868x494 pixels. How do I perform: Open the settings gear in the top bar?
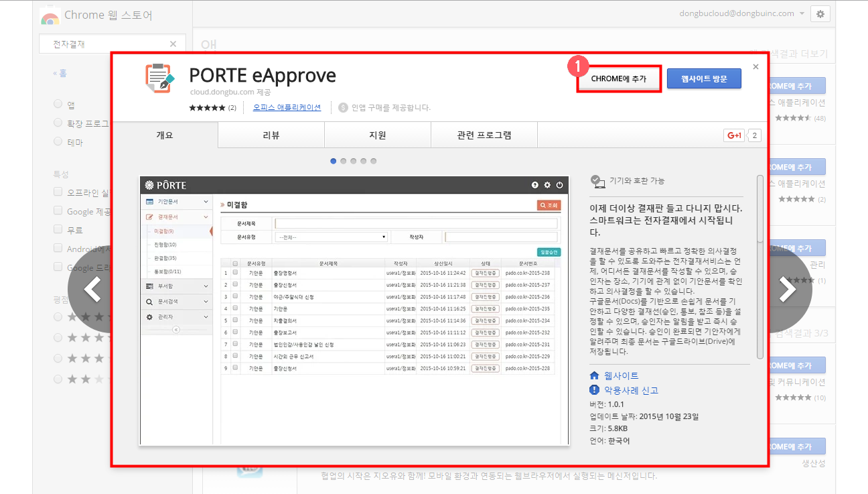[820, 13]
